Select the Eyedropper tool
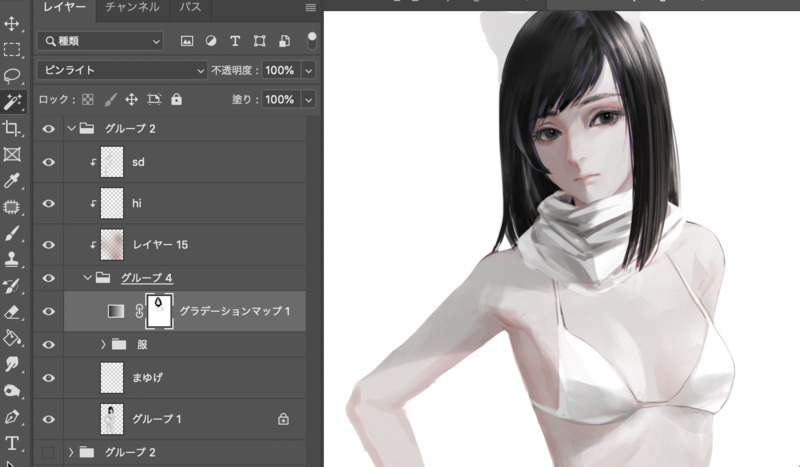 12,181
